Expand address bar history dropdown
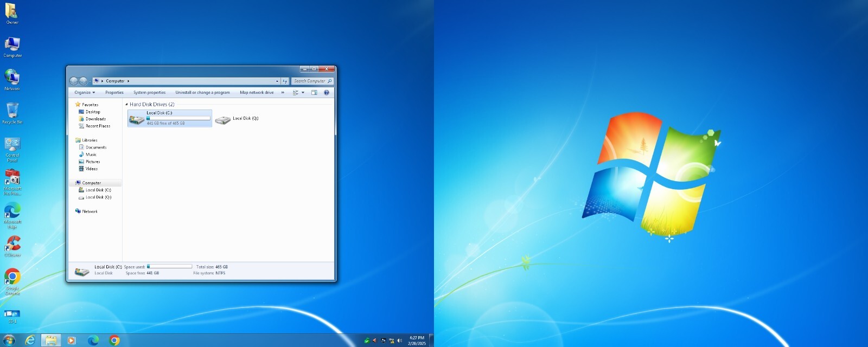This screenshot has width=868, height=347. tap(277, 81)
